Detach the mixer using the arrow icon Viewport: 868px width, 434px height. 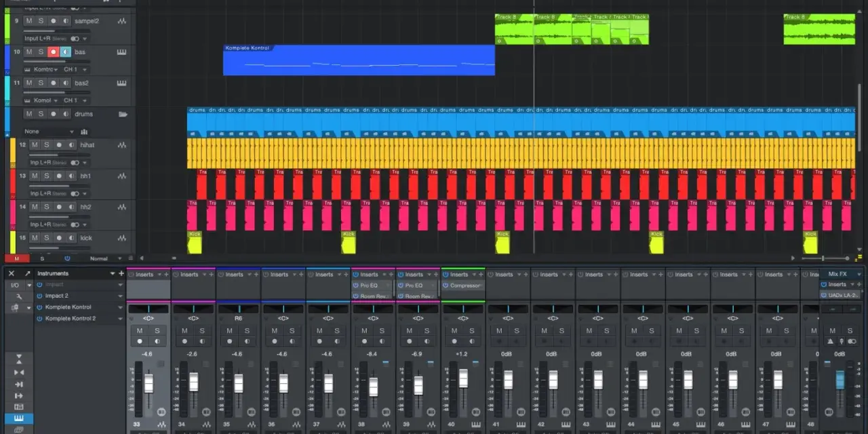pyautogui.click(x=28, y=273)
